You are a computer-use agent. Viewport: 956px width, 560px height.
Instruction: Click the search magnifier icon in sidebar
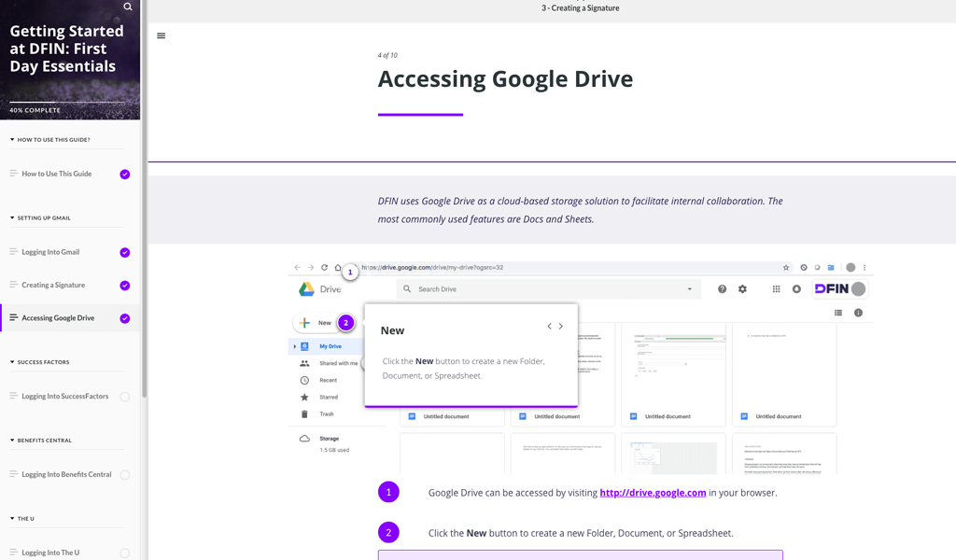(x=128, y=7)
